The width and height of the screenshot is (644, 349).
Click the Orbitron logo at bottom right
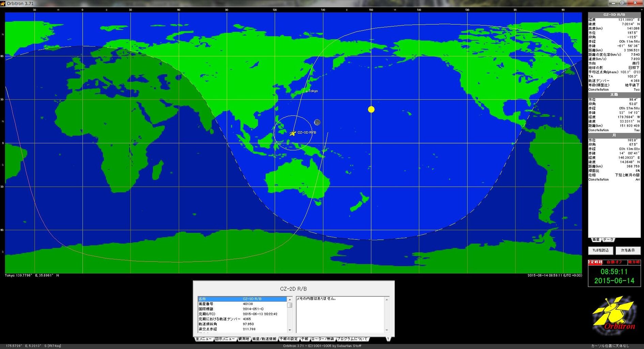pos(614,316)
